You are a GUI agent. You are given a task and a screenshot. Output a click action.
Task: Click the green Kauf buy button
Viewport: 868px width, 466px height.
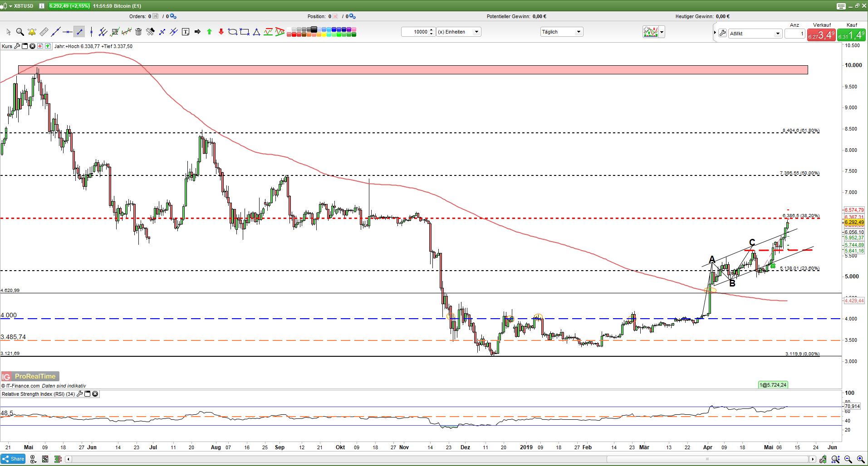pos(851,35)
